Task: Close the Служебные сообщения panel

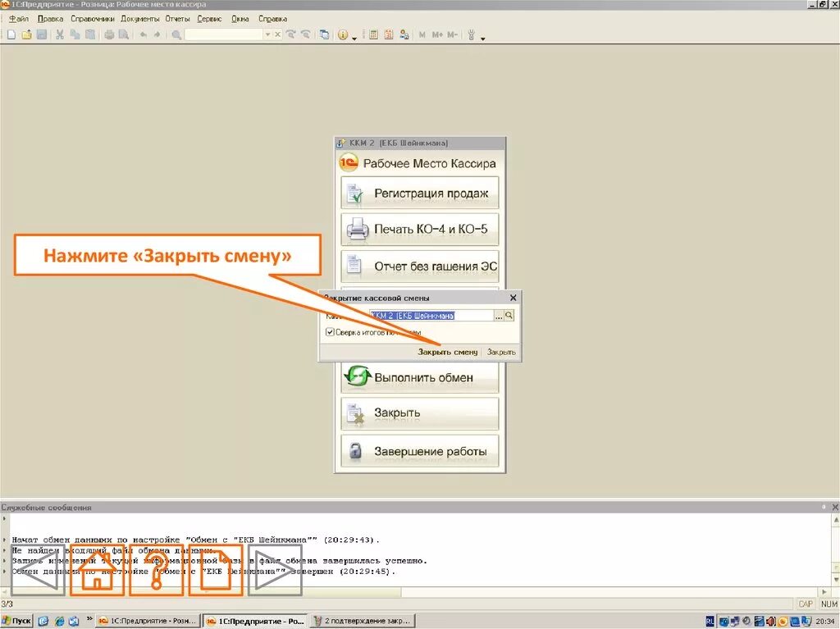Action: tap(834, 507)
